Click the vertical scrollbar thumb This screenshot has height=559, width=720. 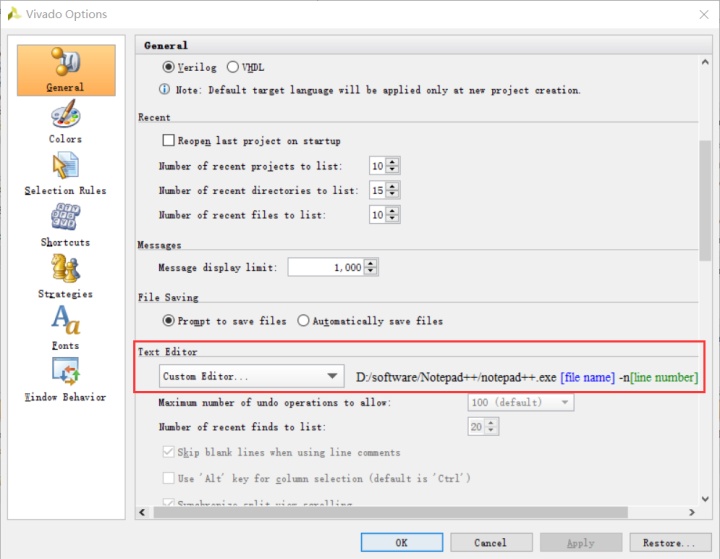pos(705,201)
